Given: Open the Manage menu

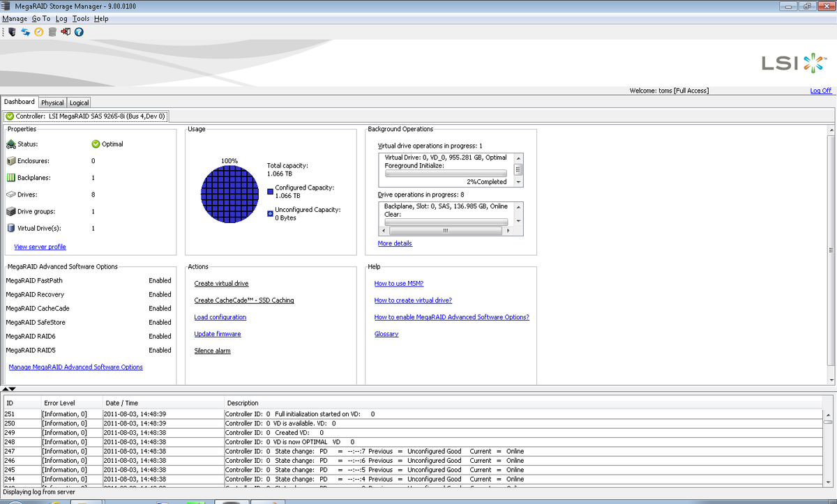Looking at the screenshot, I should [x=14, y=18].
